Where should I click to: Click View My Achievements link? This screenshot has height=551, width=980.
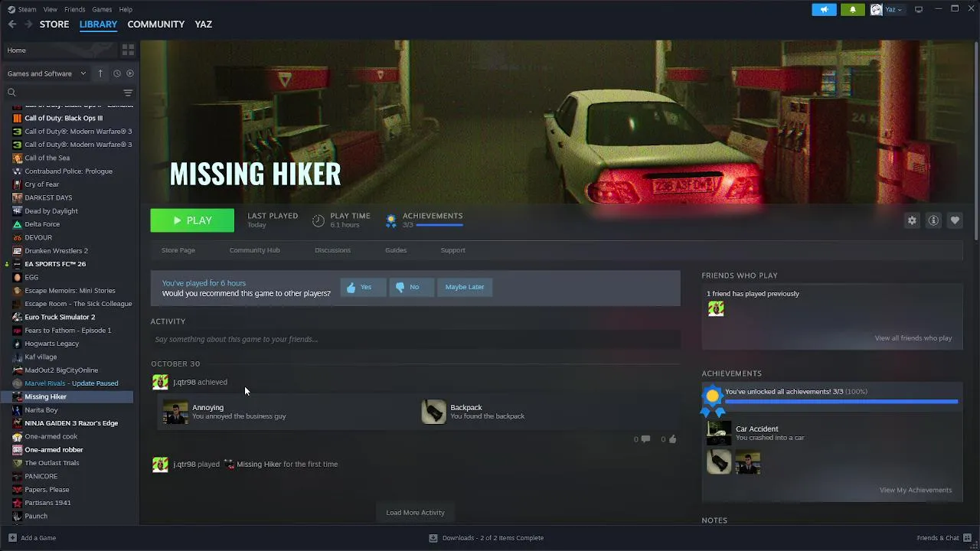click(916, 490)
